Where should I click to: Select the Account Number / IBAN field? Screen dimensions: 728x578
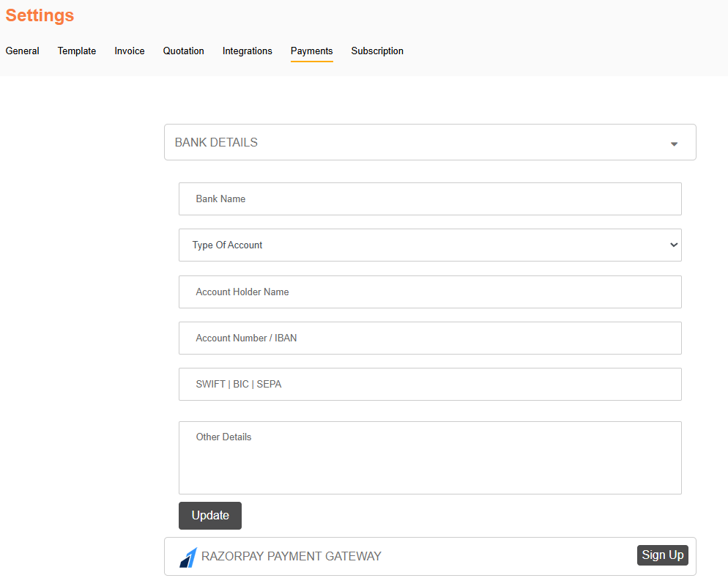[x=430, y=338]
